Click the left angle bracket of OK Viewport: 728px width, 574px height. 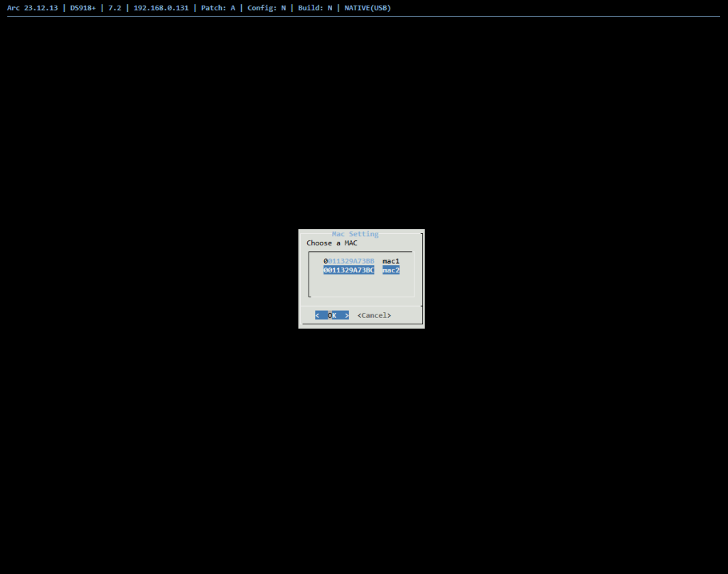318,315
